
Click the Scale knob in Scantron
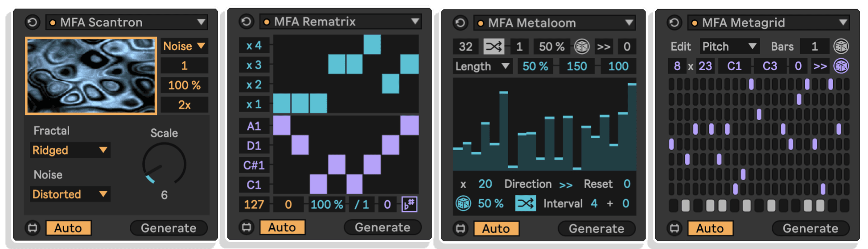pyautogui.click(x=164, y=164)
